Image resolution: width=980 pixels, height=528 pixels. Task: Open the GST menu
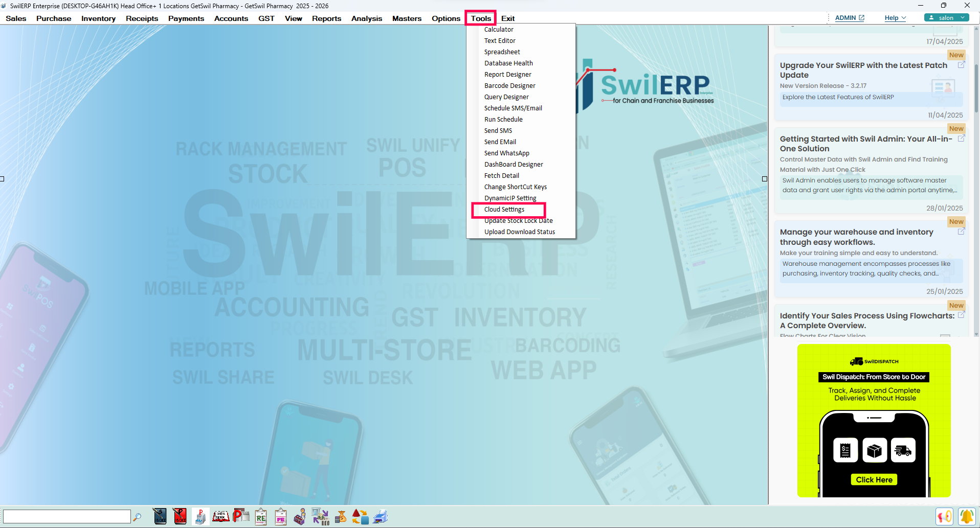tap(266, 18)
